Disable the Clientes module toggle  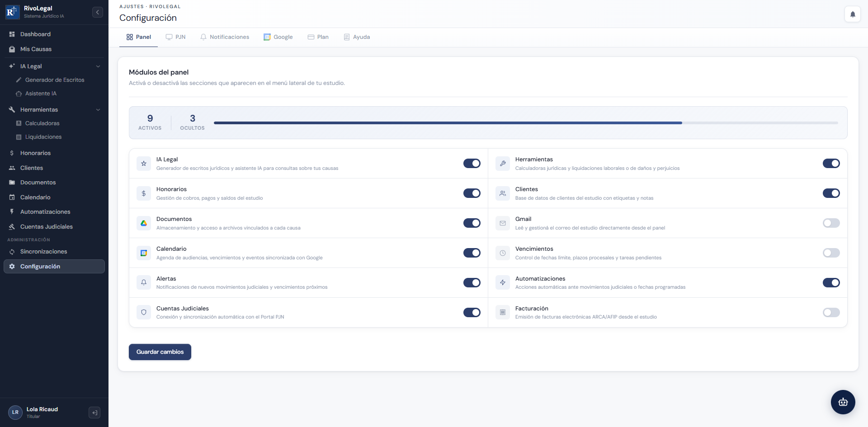click(x=831, y=193)
